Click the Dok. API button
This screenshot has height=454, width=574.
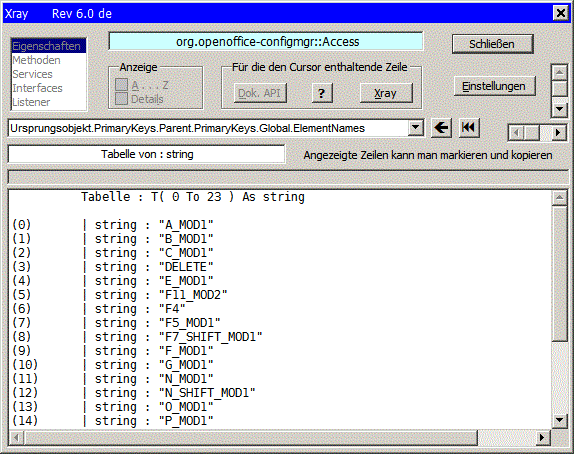[x=260, y=93]
